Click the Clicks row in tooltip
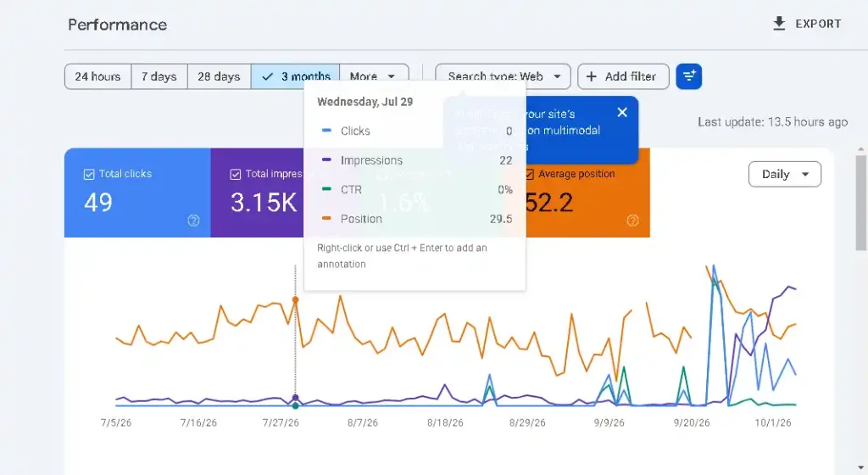868x475 pixels. coord(415,131)
